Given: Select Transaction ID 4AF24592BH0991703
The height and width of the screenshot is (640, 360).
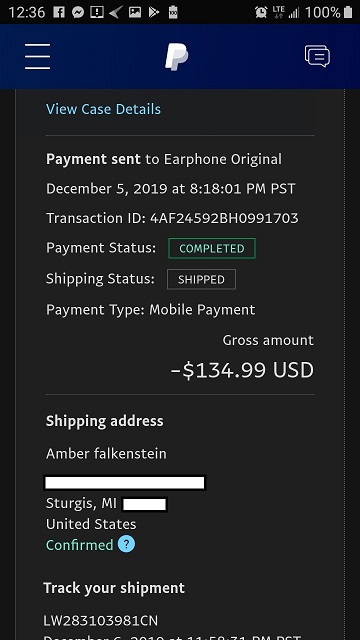Looking at the screenshot, I should pos(224,218).
